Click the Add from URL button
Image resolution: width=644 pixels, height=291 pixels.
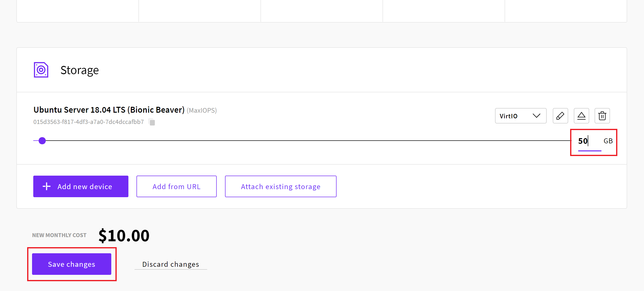point(177,186)
